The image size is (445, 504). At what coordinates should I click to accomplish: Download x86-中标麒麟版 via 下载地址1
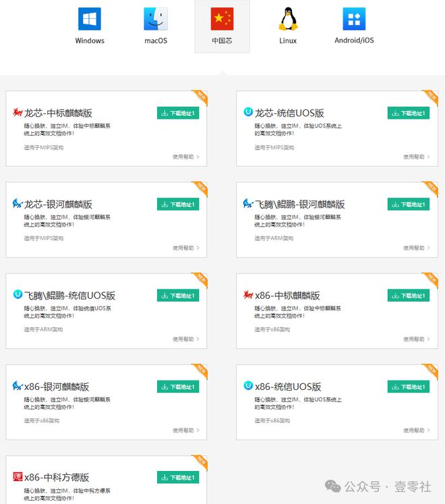tap(409, 296)
